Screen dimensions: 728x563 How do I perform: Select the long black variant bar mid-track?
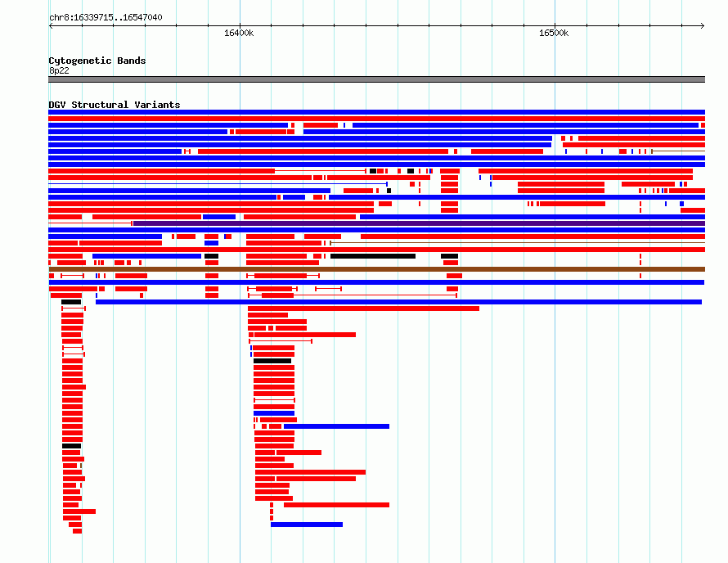373,256
